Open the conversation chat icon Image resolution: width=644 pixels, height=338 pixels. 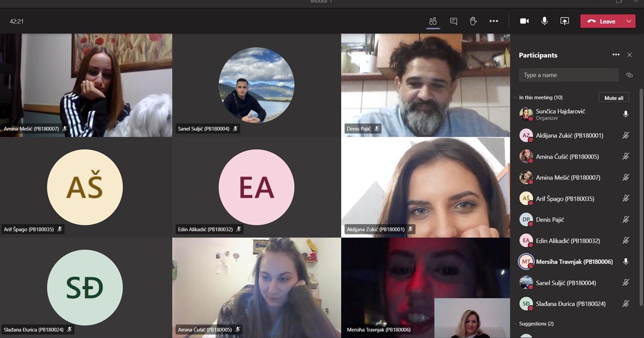click(453, 21)
